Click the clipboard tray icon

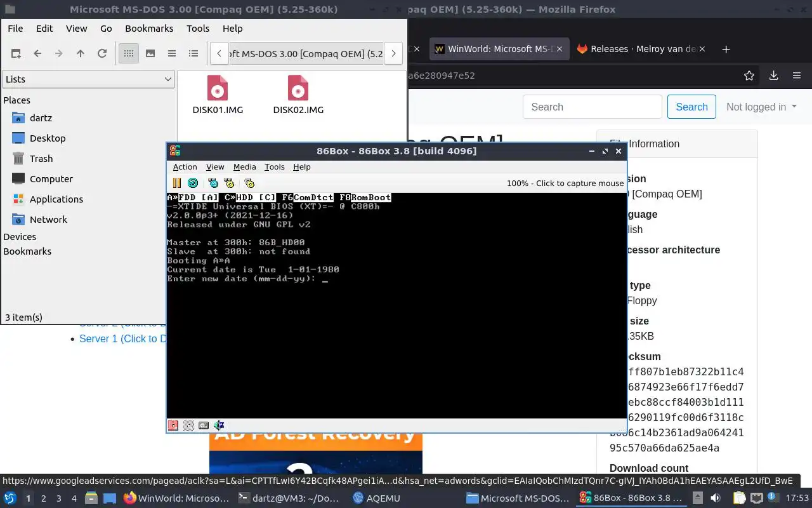740,498
